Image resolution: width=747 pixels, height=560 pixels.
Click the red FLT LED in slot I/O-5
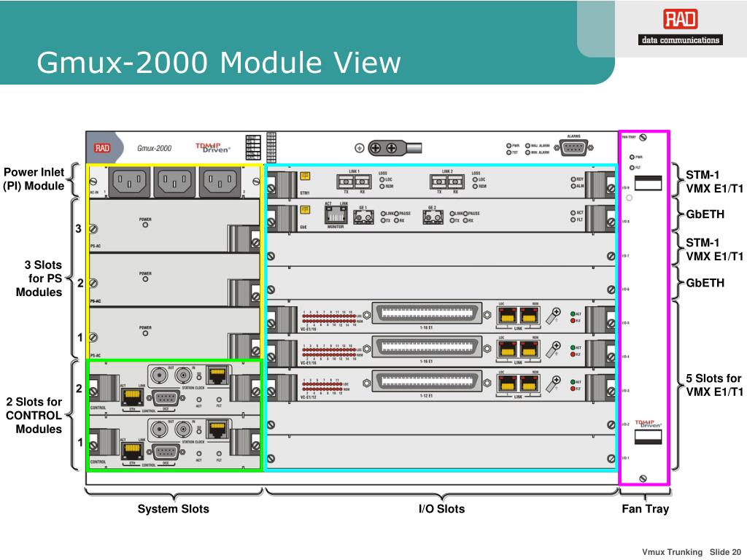coord(573,321)
